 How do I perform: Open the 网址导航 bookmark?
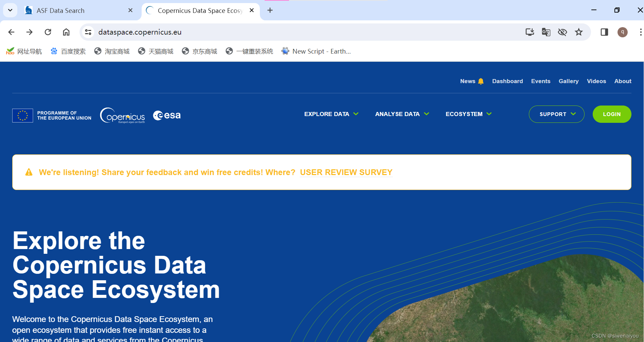click(x=24, y=51)
